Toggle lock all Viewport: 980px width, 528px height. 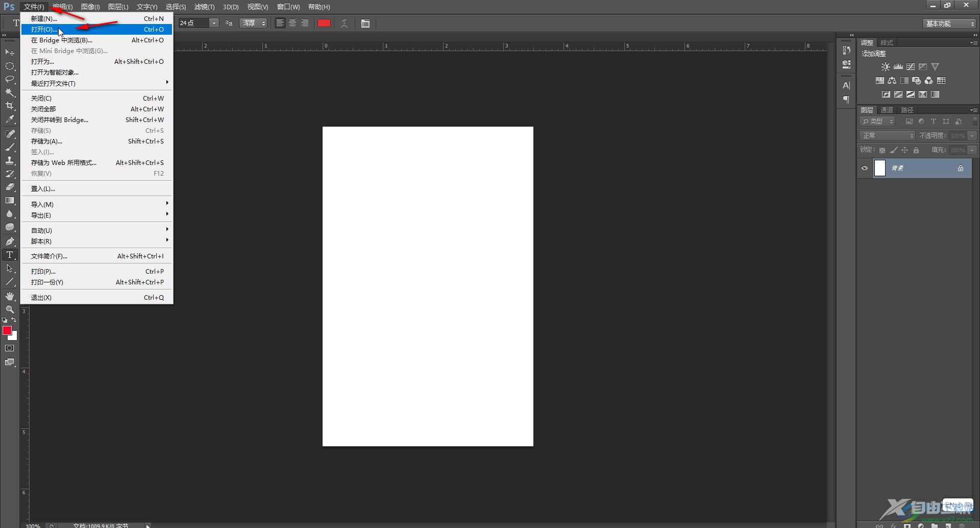(916, 150)
